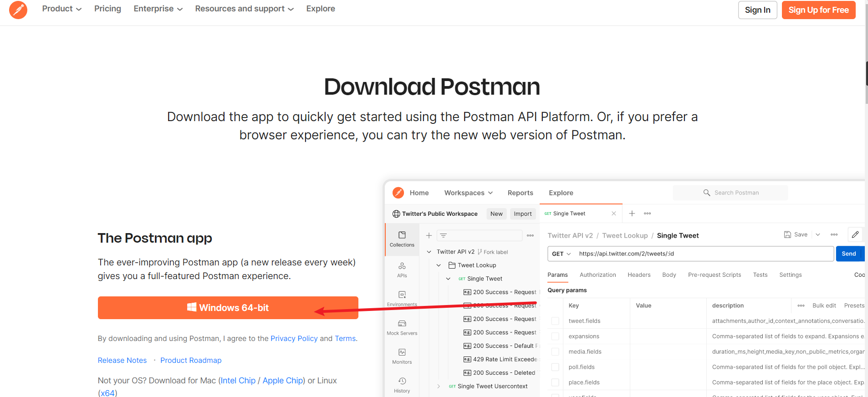Click the Sign In button
The image size is (868, 397).
click(758, 10)
